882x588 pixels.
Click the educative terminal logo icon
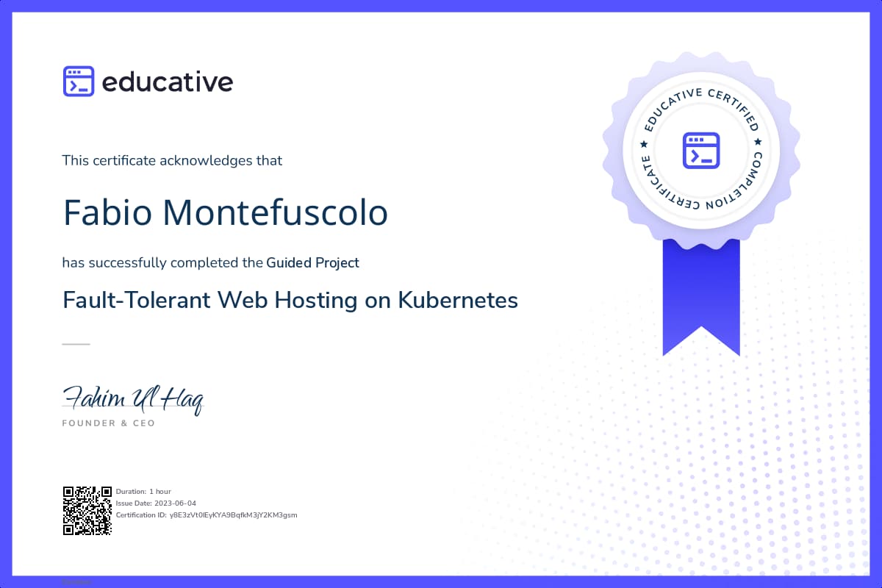tap(79, 82)
